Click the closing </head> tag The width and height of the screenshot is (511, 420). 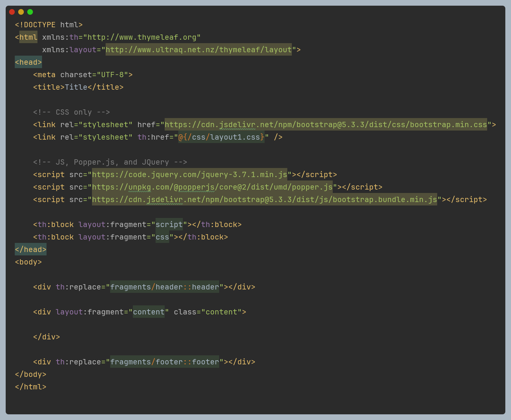(31, 249)
